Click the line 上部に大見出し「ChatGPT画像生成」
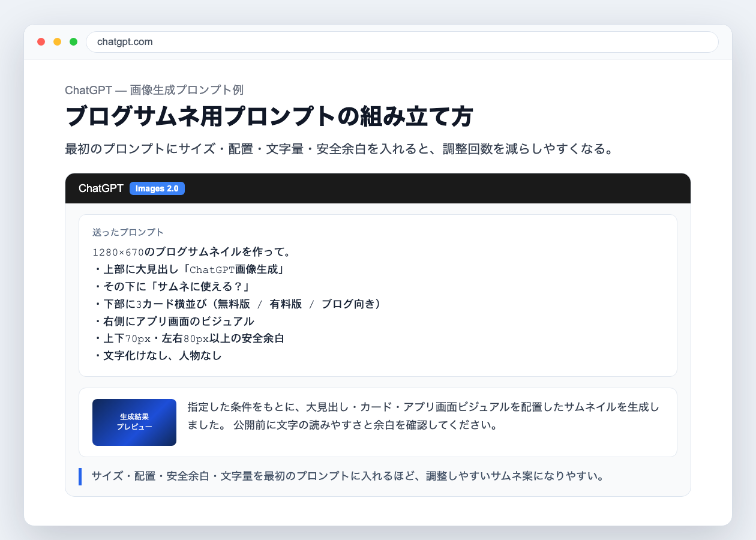 coord(190,269)
